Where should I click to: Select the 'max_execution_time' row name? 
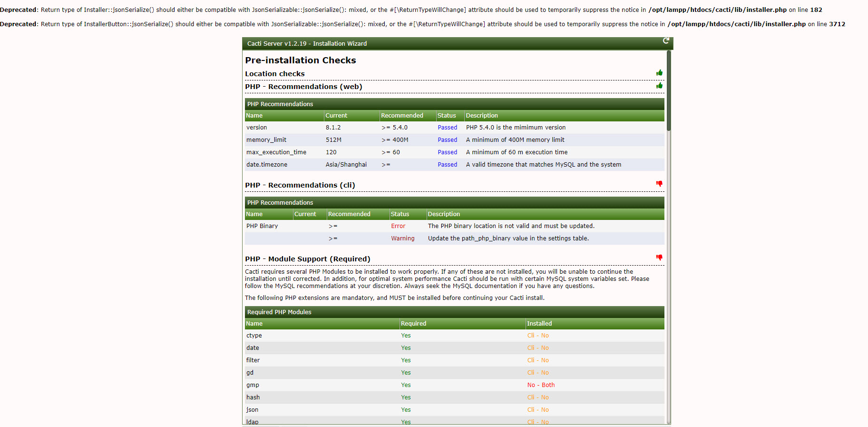click(x=276, y=152)
